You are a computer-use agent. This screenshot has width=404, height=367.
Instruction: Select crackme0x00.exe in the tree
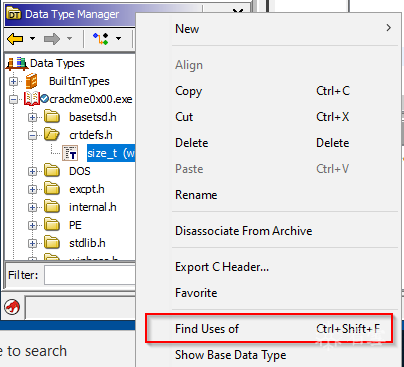point(91,99)
